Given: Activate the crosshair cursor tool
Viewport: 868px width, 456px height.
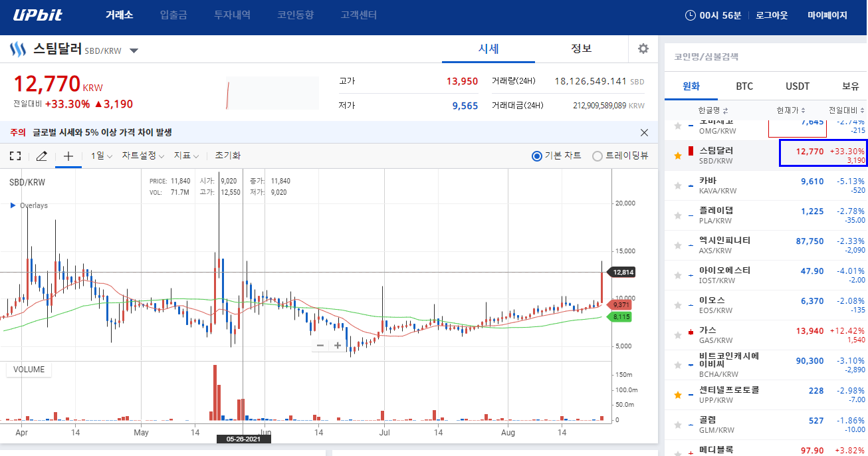Looking at the screenshot, I should tap(68, 156).
